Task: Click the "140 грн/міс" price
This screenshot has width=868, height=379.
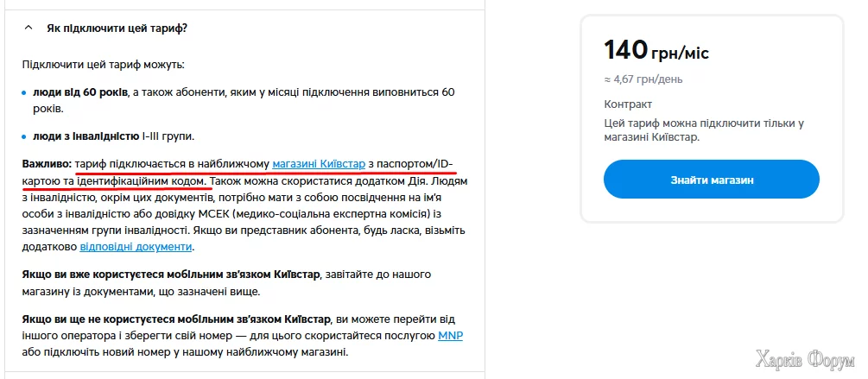Action: coord(656,52)
